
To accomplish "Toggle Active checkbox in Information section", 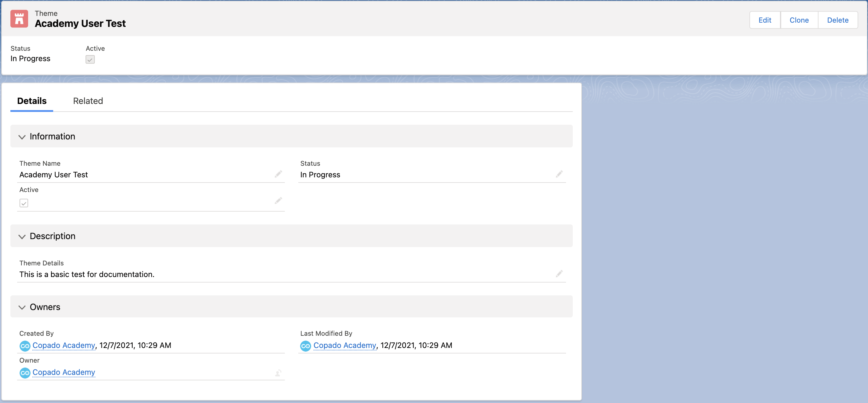I will tap(24, 203).
